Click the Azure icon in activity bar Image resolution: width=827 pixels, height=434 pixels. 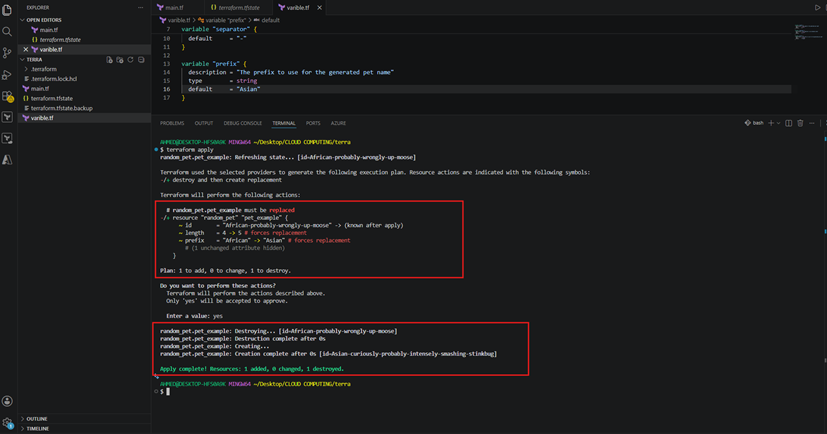[x=7, y=160]
